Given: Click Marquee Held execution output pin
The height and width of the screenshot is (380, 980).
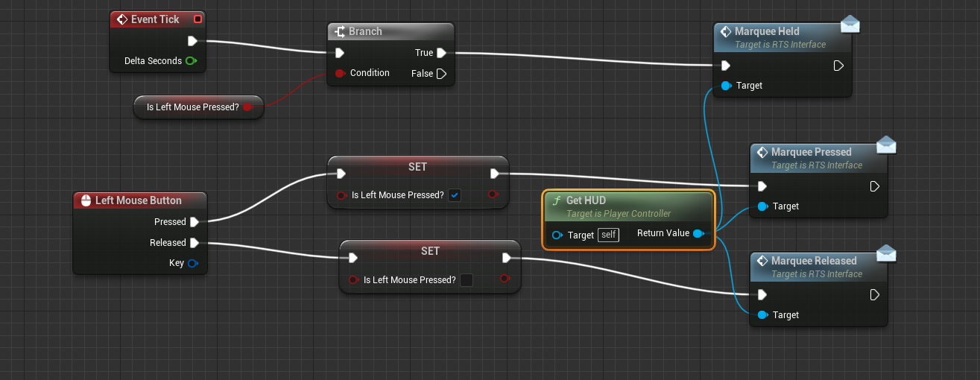Looking at the screenshot, I should (838, 66).
